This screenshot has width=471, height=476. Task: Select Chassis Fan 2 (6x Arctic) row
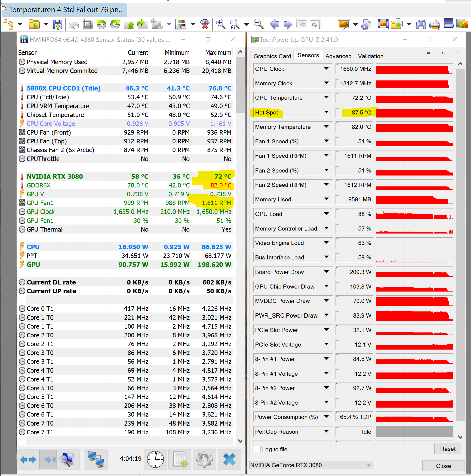point(125,150)
